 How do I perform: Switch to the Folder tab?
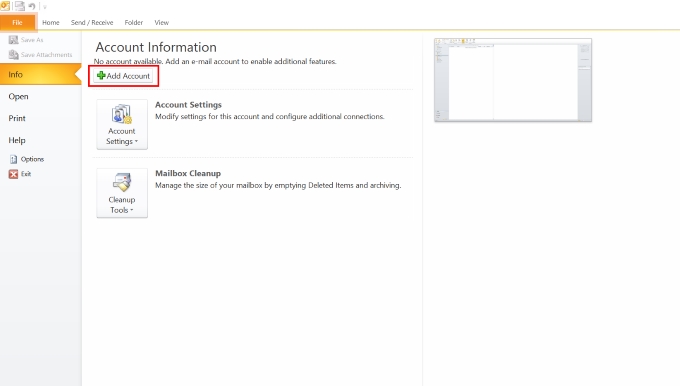click(134, 23)
